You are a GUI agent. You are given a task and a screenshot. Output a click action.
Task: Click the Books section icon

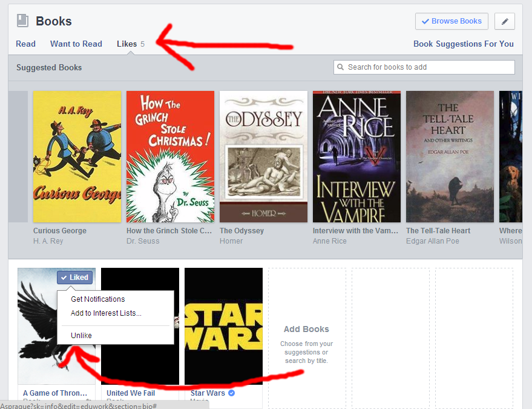pos(23,21)
